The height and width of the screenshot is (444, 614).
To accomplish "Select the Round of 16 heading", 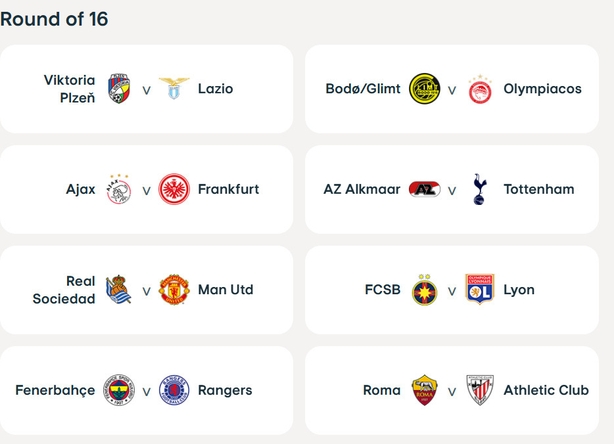I will pyautogui.click(x=54, y=19).
